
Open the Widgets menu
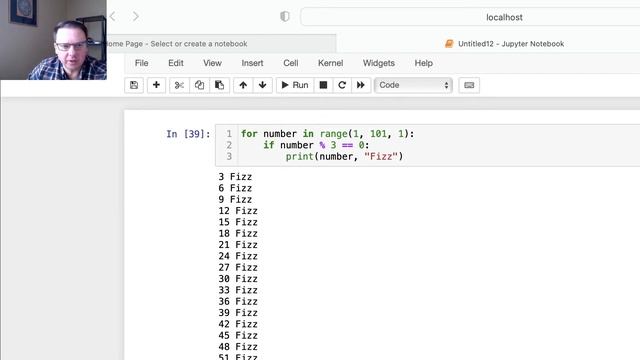tap(378, 63)
